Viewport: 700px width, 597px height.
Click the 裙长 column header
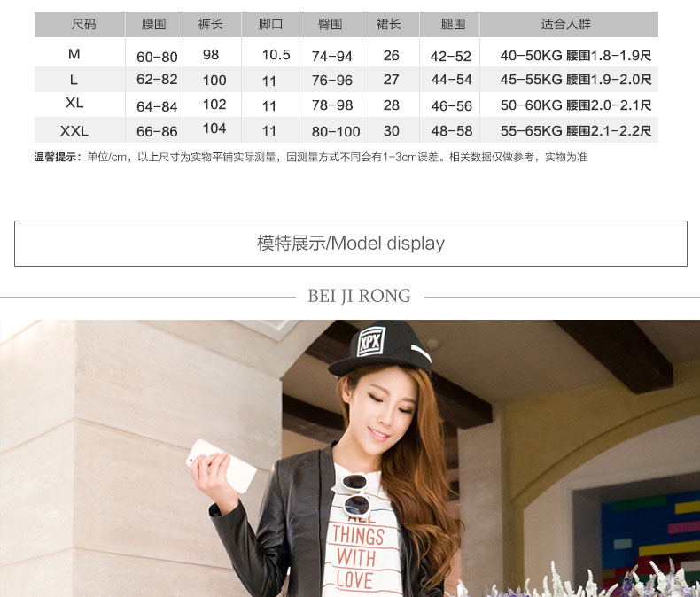pos(388,24)
